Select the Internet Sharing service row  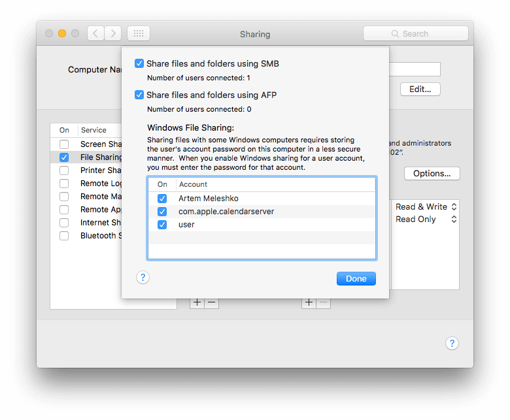coord(86,223)
